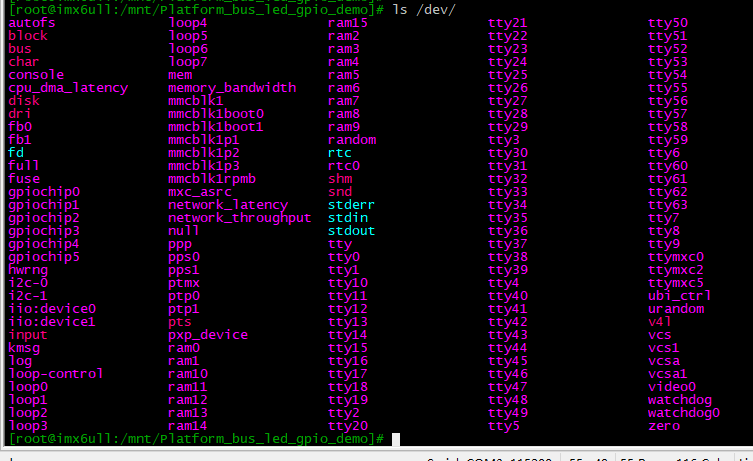
Task: Click the 'loop3' entry
Action: (x=28, y=425)
